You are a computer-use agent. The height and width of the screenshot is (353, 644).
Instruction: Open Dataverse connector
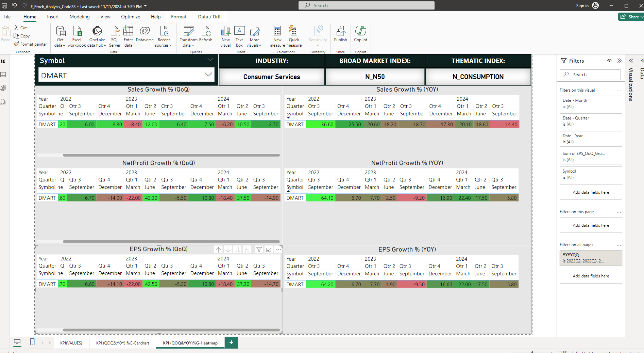click(145, 34)
